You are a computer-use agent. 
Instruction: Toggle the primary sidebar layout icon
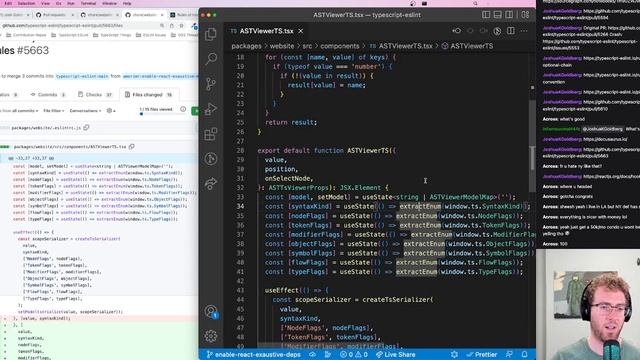[x=486, y=15]
